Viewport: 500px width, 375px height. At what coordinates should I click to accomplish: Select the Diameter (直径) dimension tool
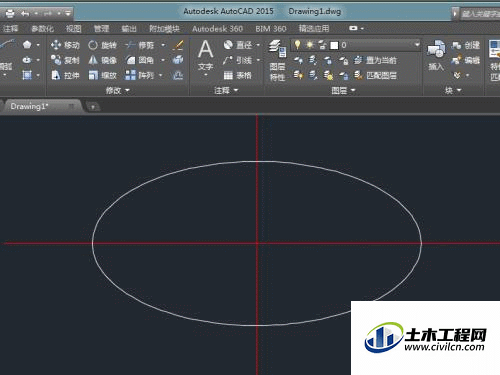pyautogui.click(x=238, y=45)
